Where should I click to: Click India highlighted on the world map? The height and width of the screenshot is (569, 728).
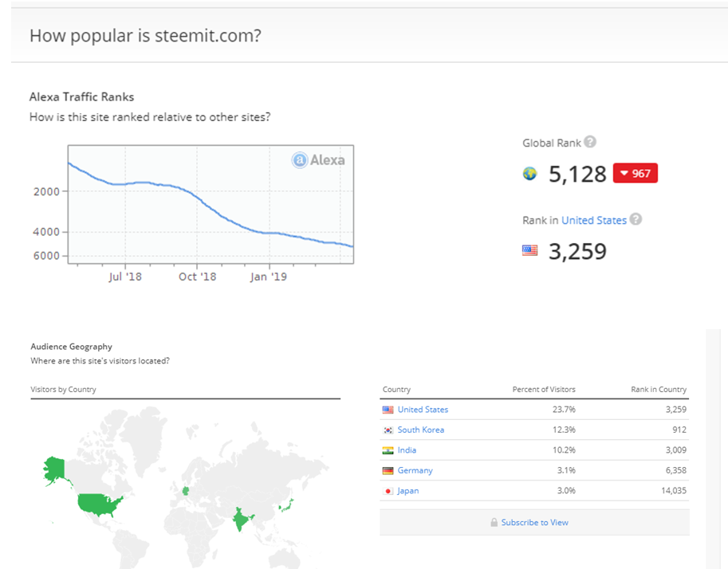coord(241,519)
